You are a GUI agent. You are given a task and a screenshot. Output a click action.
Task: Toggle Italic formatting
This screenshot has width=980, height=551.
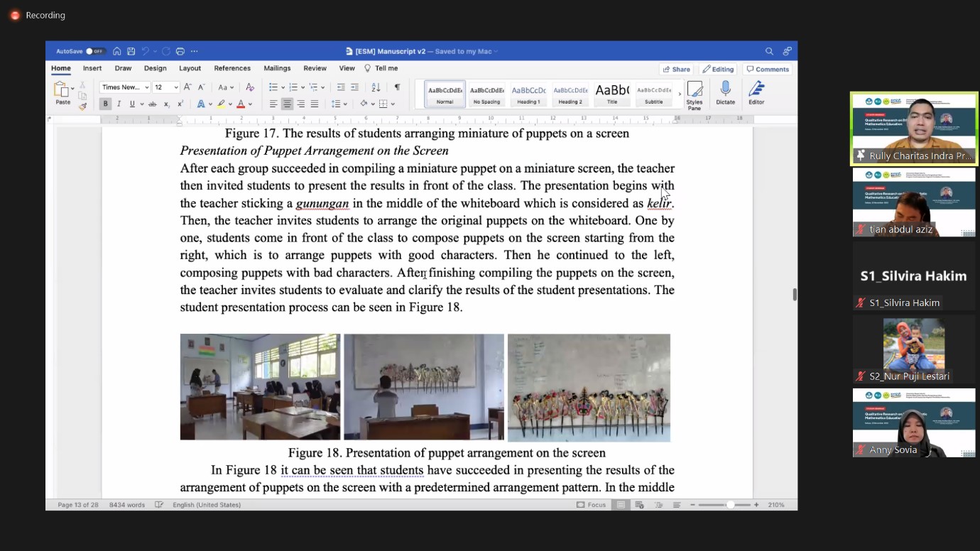tap(119, 104)
